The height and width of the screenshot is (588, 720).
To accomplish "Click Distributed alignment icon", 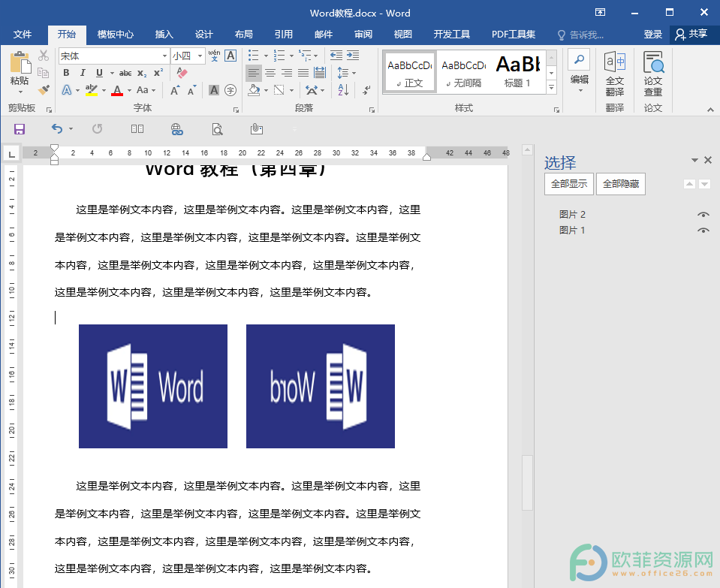I will pyautogui.click(x=320, y=73).
